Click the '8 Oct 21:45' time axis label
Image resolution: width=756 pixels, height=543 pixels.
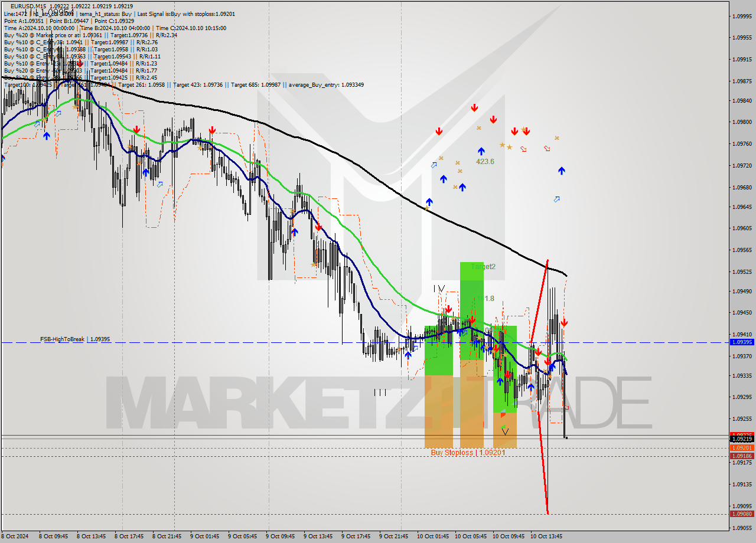(167, 537)
